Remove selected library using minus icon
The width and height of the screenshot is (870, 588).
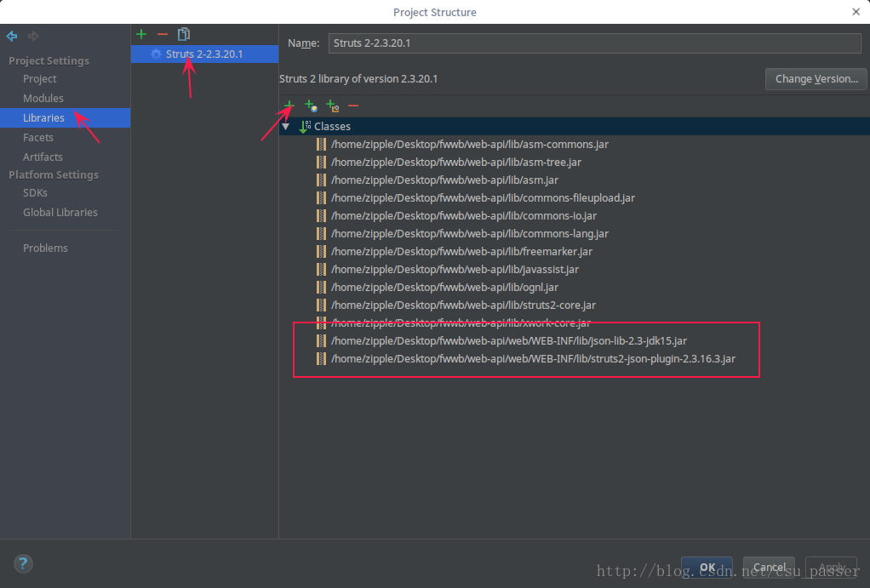click(162, 34)
